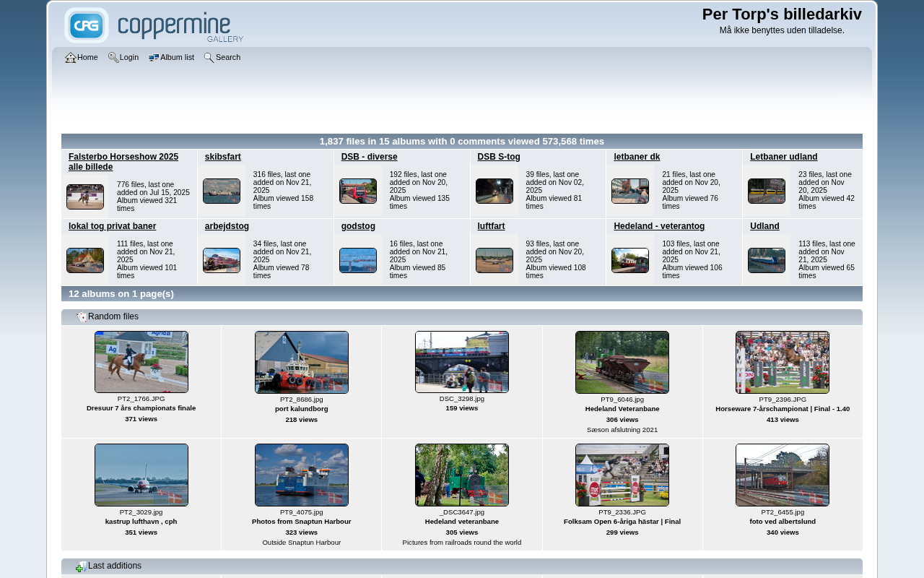Open the Hedeland - veterantog album link
This screenshot has height=578, width=924.
(659, 226)
